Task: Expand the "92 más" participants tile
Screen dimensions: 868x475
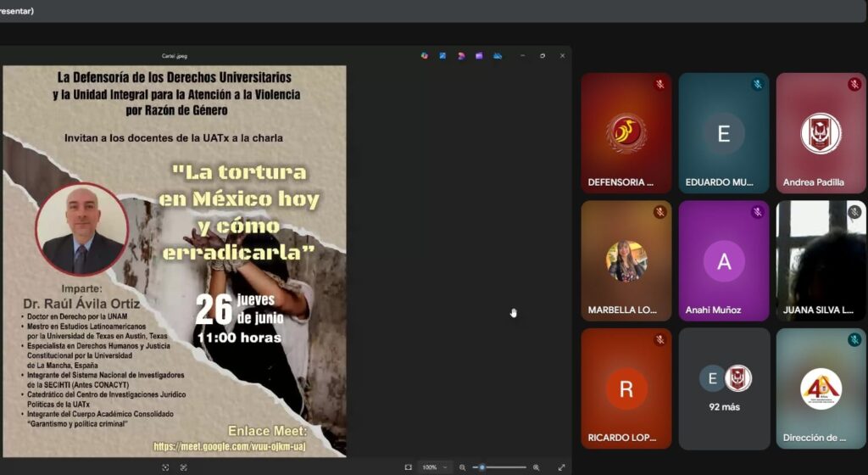Action: point(725,388)
